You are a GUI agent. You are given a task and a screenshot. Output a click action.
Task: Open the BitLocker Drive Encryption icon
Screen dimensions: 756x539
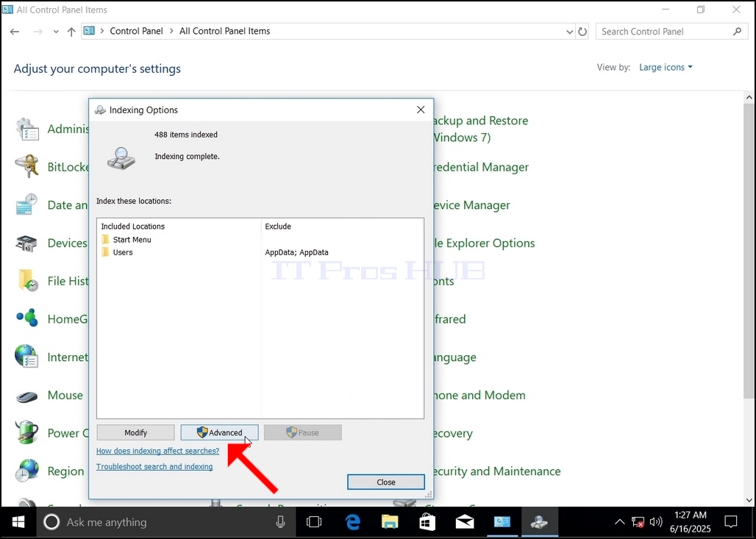coord(27,167)
